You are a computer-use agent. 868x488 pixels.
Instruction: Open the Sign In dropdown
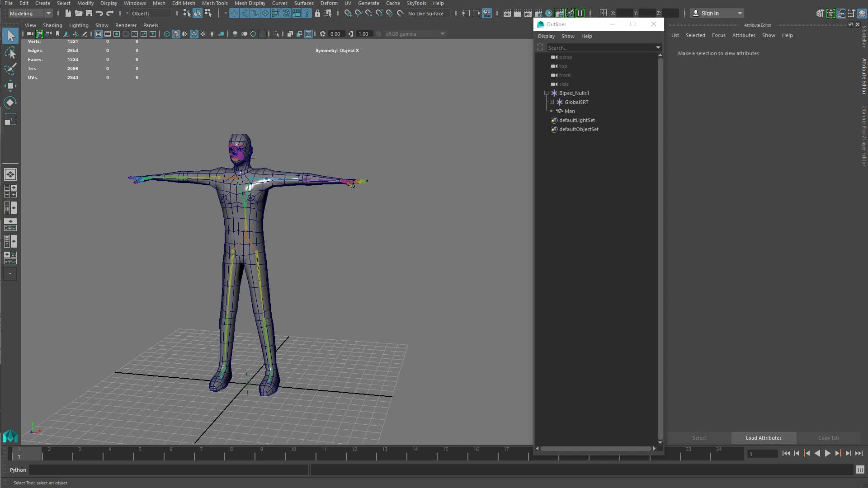click(717, 13)
